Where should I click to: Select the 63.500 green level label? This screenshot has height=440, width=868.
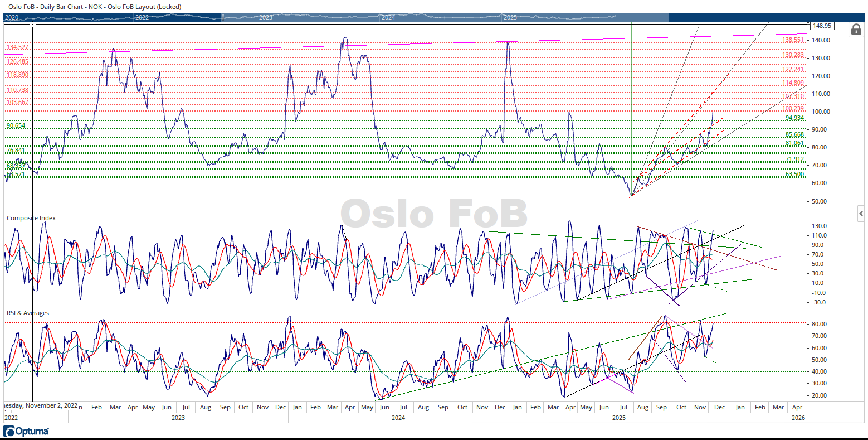[x=794, y=175]
